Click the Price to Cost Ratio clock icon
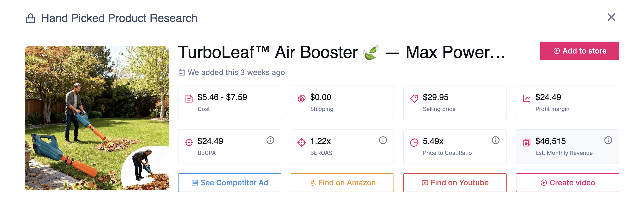644x200 pixels. pyautogui.click(x=414, y=142)
